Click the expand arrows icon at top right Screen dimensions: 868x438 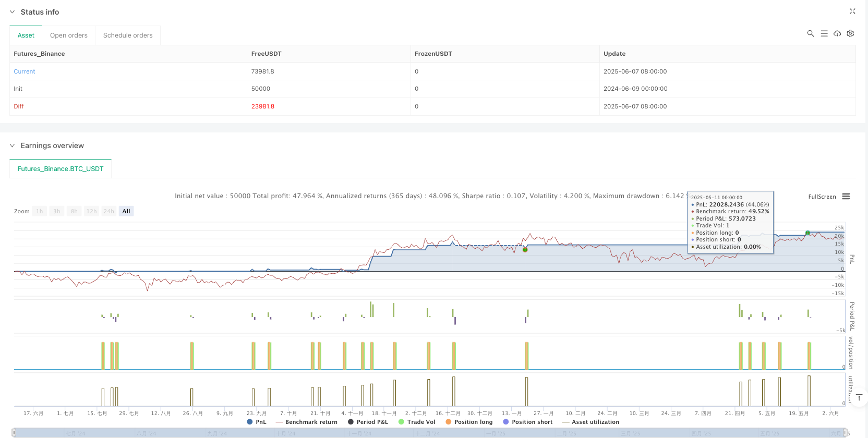(852, 11)
